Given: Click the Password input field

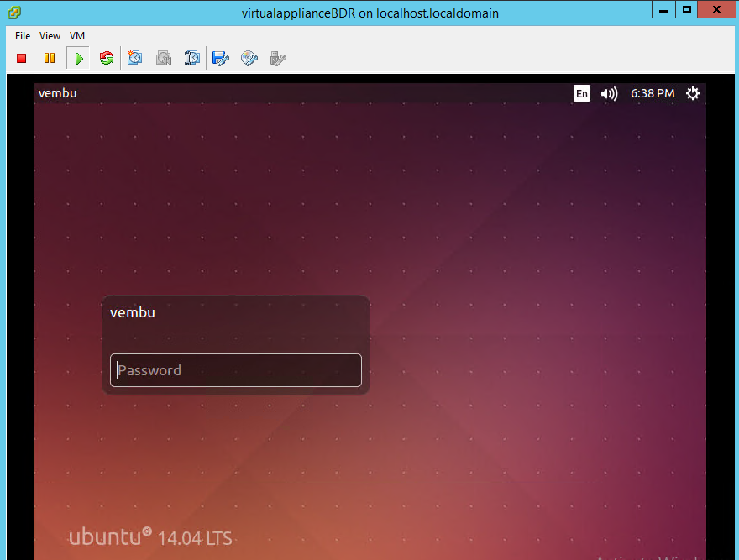Looking at the screenshot, I should click(236, 370).
